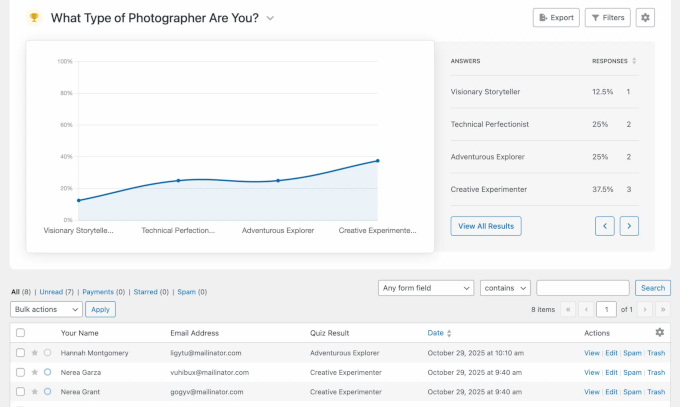Go to next results page arrow
The height and width of the screenshot is (407, 680).
(629, 226)
